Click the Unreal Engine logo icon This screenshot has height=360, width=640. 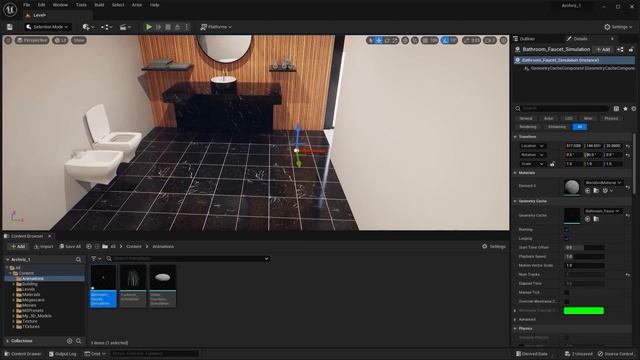10,9
